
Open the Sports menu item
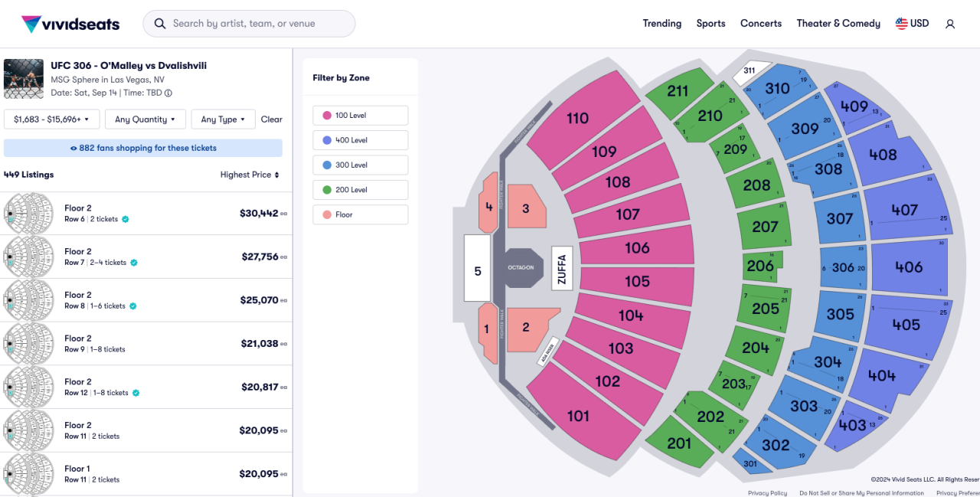coord(710,23)
